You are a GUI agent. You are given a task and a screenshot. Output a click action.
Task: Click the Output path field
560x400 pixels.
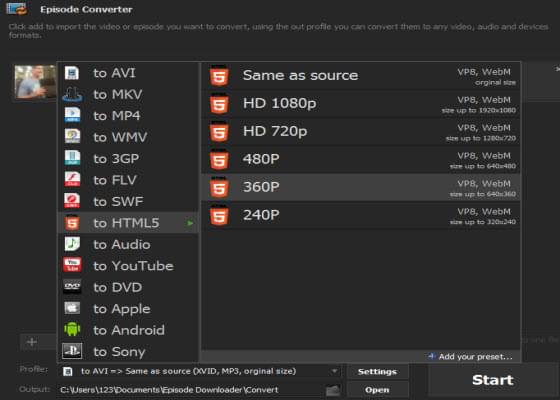(191, 390)
